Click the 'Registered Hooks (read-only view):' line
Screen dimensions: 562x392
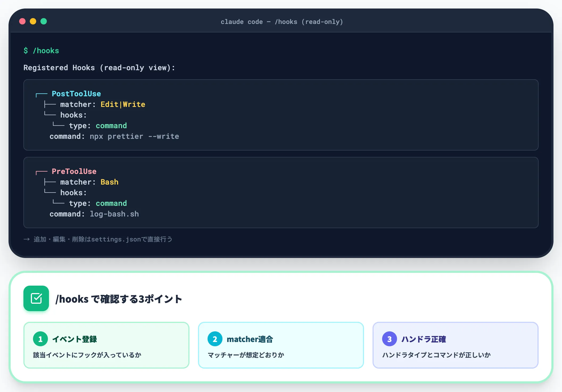99,68
